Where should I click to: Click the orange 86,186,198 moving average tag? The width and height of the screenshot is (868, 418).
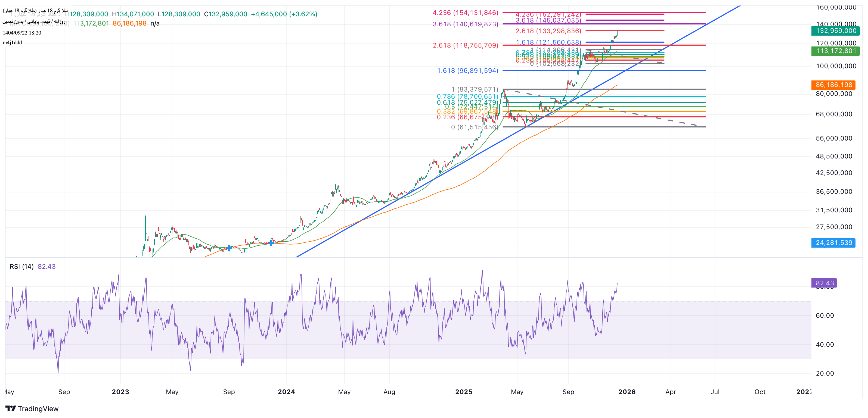click(x=833, y=85)
